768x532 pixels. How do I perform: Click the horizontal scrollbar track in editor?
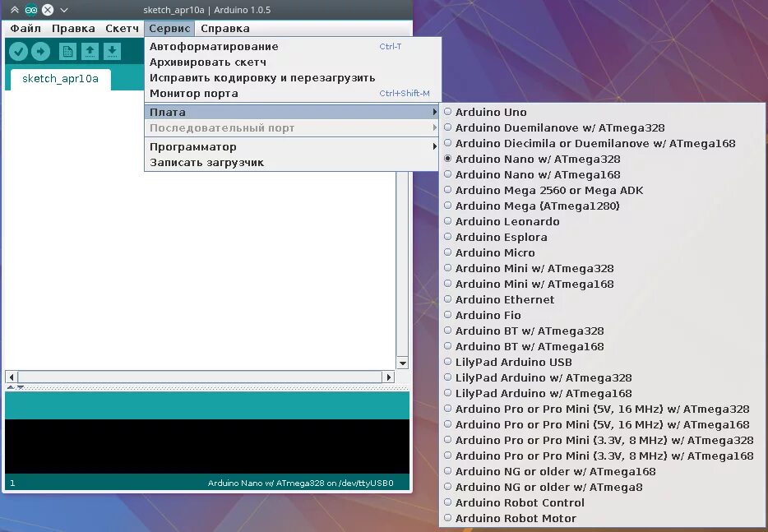coord(200,377)
